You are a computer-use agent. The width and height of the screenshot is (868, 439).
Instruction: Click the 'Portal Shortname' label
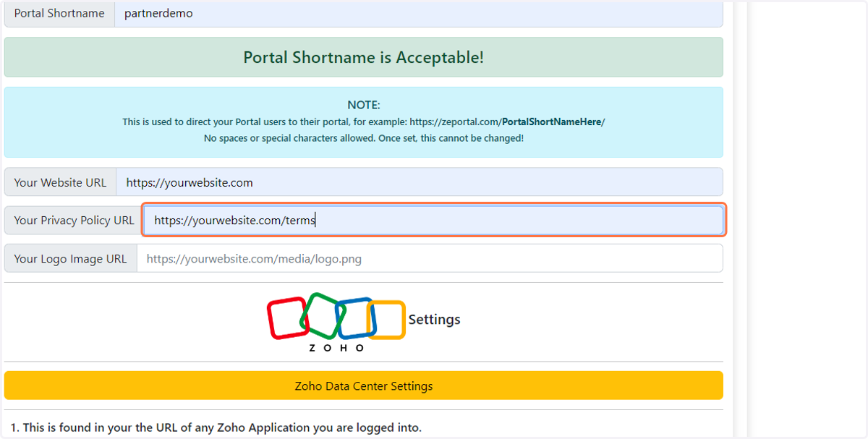(59, 13)
